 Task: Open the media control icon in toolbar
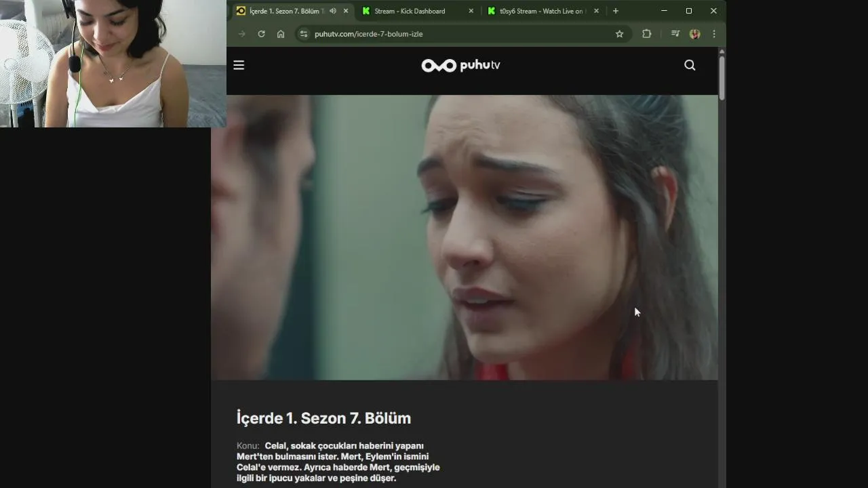pos(675,34)
